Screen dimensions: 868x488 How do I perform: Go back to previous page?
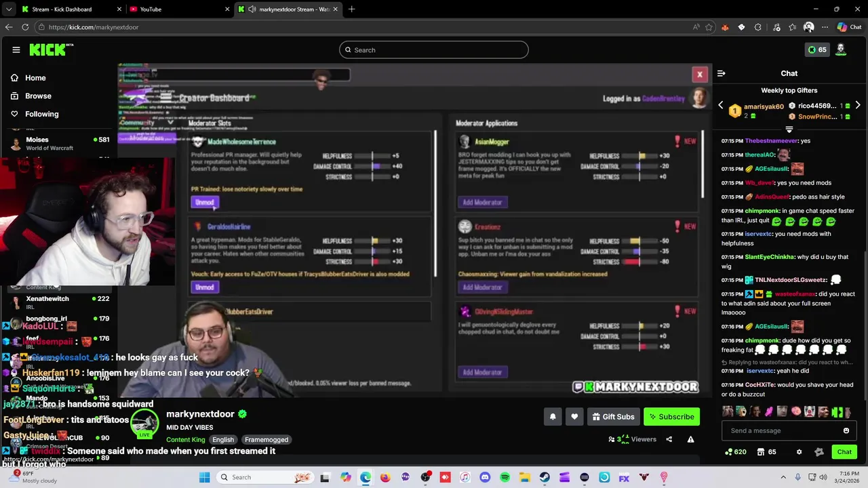point(8,27)
